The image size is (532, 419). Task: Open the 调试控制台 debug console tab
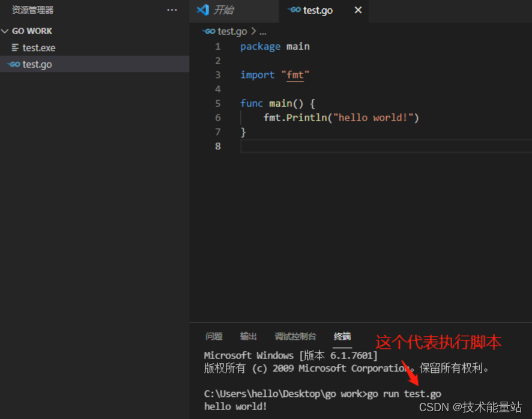pyautogui.click(x=295, y=336)
